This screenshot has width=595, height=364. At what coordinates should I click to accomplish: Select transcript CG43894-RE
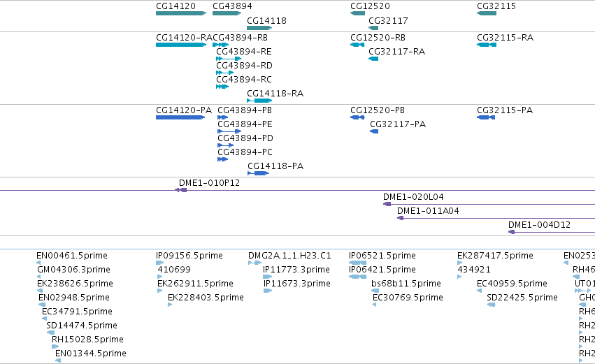(229, 59)
